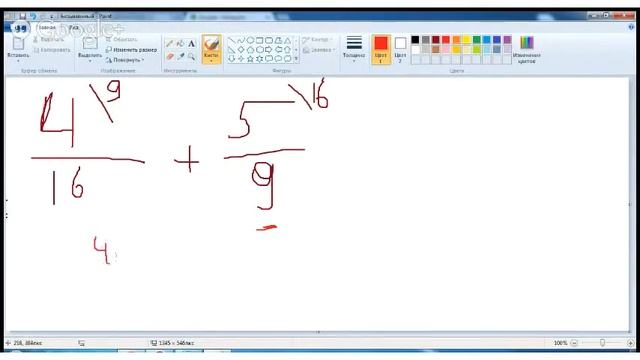Choose the Rounded rectangular callout shape
Screen dimensions: 640x360
[269, 59]
